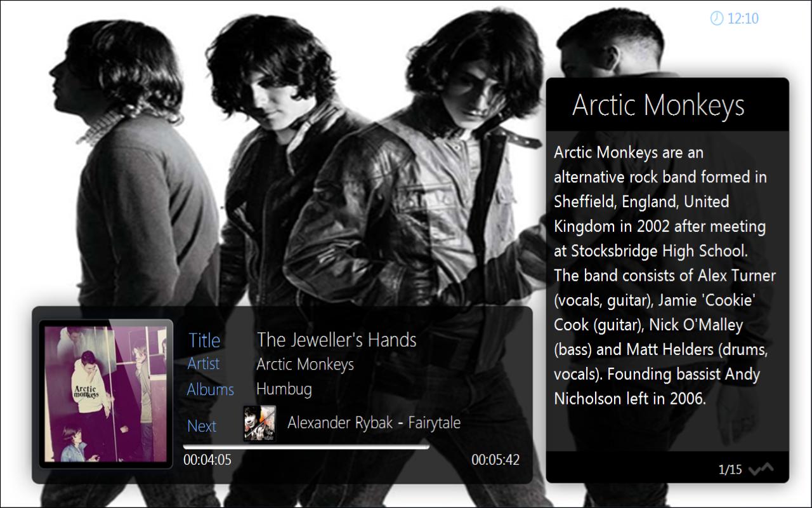Click the Artist field label
This screenshot has height=508, width=812.
204,364
